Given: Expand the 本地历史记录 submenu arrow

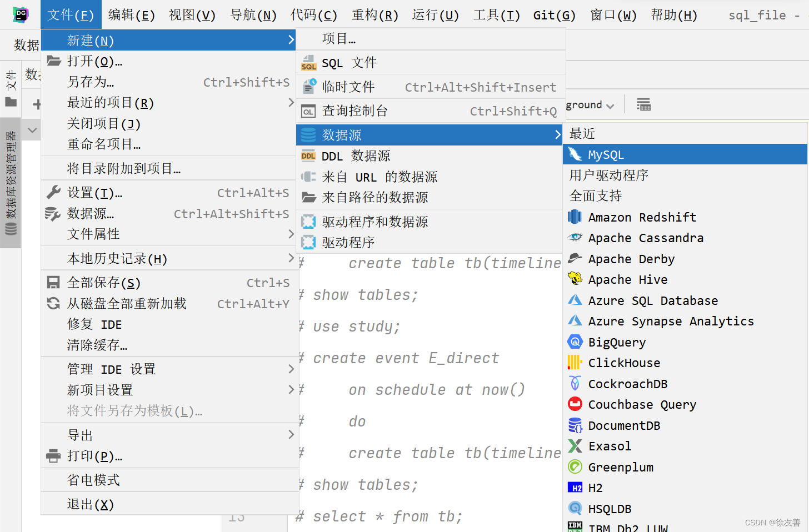Looking at the screenshot, I should [291, 258].
